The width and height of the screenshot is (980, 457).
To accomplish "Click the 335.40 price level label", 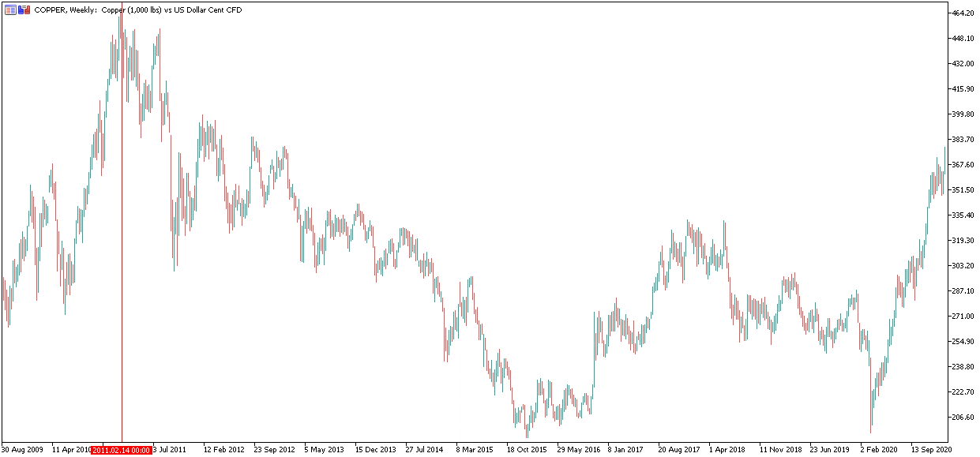I will click(x=964, y=215).
